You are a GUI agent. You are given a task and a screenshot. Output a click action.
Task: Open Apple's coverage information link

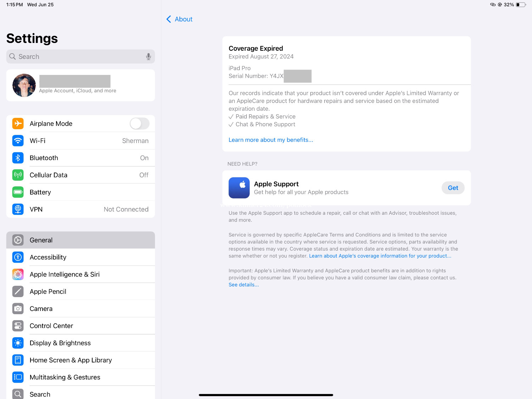pos(380,256)
